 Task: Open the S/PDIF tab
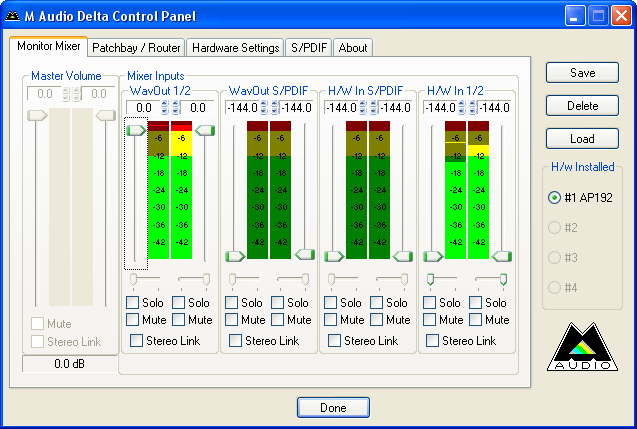coord(309,48)
